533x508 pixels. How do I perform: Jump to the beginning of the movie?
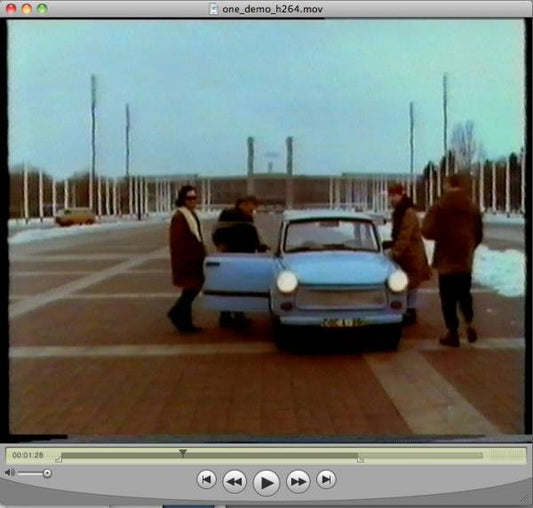tap(206, 479)
